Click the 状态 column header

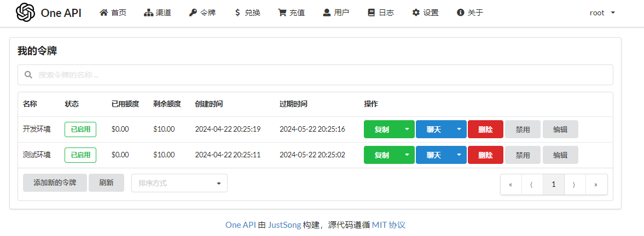pos(72,104)
